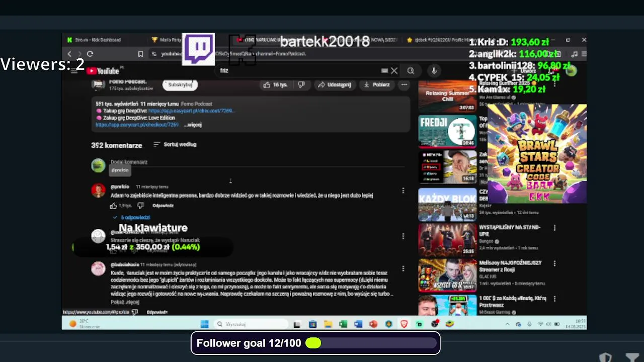This screenshot has width=644, height=362.
Task: Open three-dot menu of @profcio comment
Action: pyautogui.click(x=403, y=191)
